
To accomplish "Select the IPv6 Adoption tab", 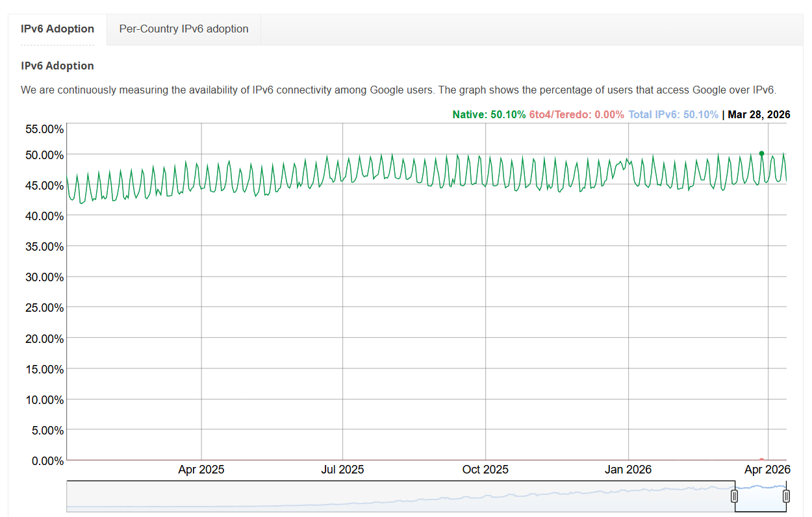I will point(57,29).
